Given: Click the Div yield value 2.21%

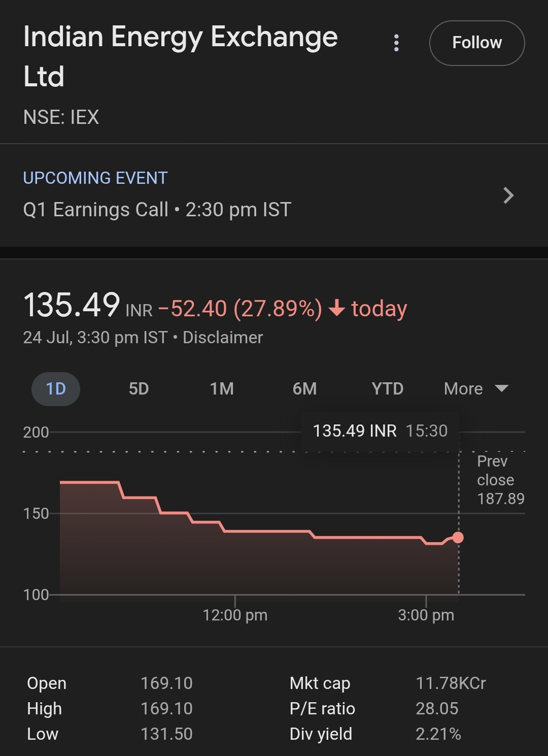Looking at the screenshot, I should click(438, 734).
